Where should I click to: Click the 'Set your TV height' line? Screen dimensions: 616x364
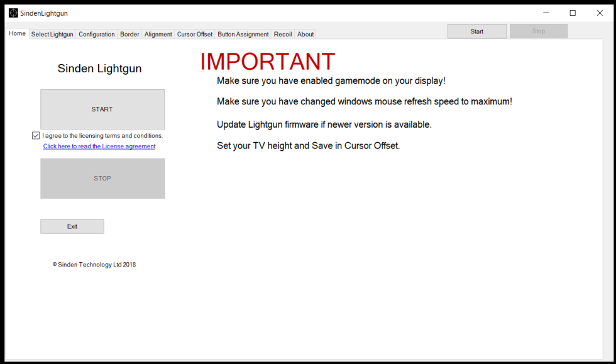click(x=309, y=145)
